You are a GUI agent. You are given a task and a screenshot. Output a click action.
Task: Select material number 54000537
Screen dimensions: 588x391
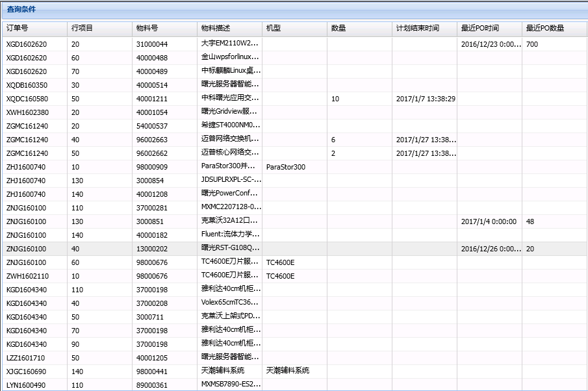[164, 126]
